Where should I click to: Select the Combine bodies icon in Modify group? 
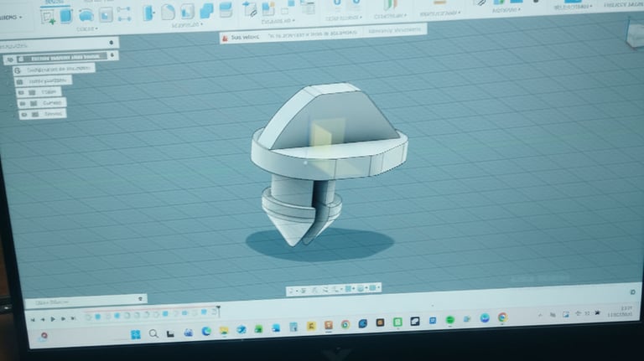point(206,11)
